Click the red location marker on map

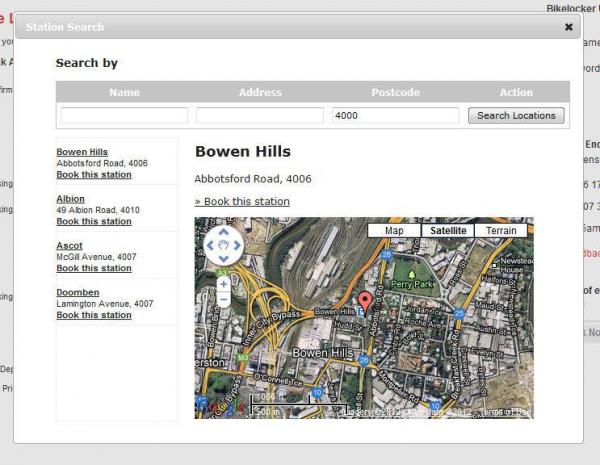tap(365, 301)
